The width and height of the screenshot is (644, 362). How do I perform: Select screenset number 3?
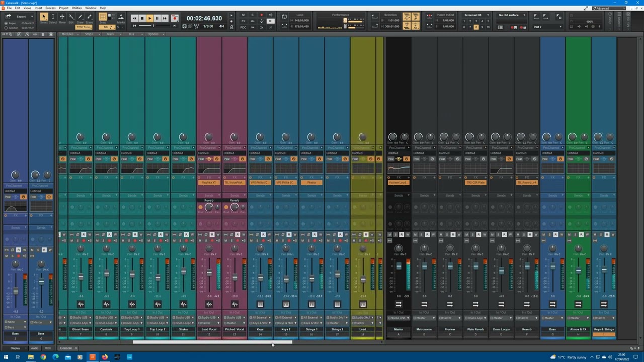tap(476, 21)
